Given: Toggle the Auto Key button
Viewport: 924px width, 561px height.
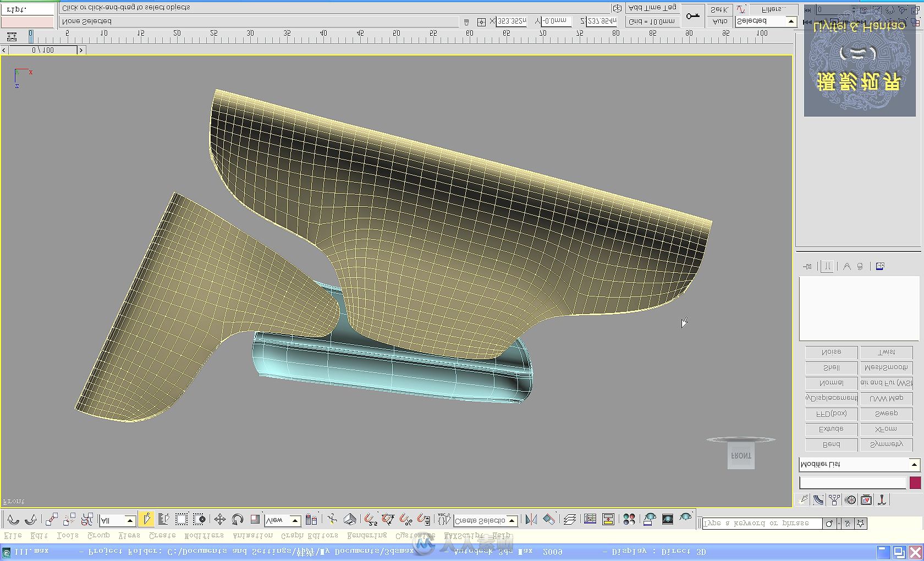Looking at the screenshot, I should click(719, 21).
